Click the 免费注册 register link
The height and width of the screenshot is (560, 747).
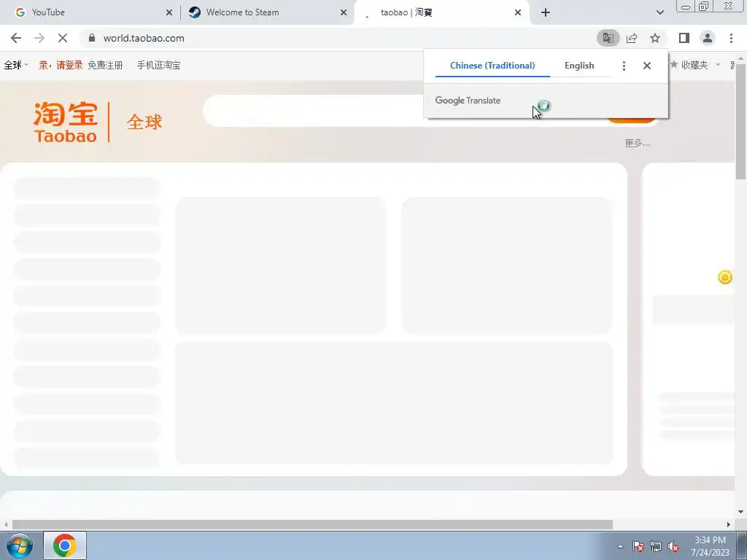[x=105, y=65]
